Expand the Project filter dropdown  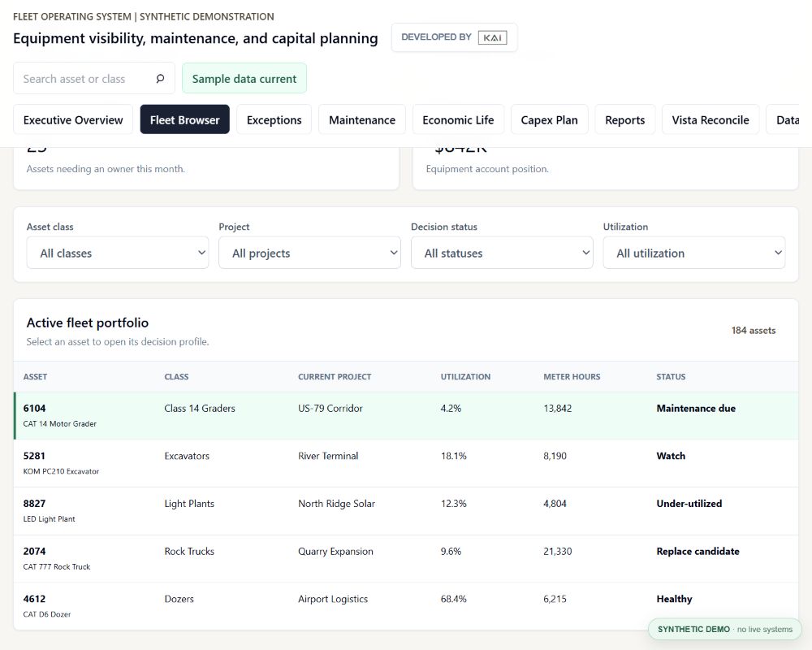tap(309, 253)
